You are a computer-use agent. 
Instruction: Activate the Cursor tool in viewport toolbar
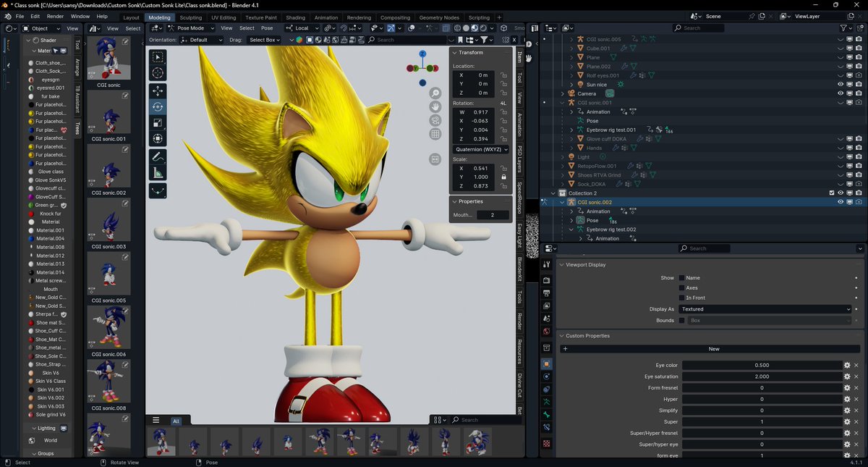pyautogui.click(x=158, y=73)
